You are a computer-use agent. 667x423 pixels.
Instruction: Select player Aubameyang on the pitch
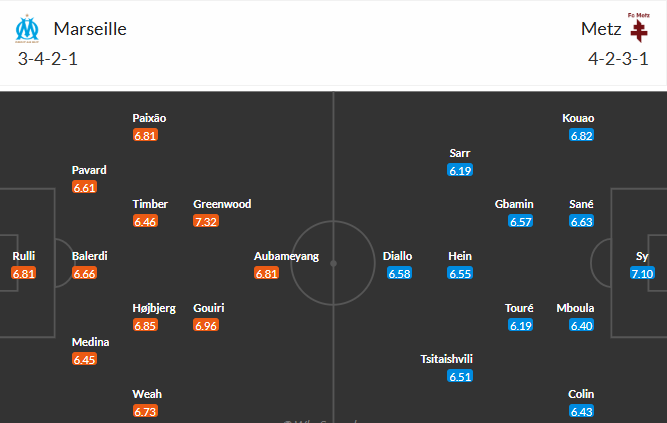pos(286,256)
